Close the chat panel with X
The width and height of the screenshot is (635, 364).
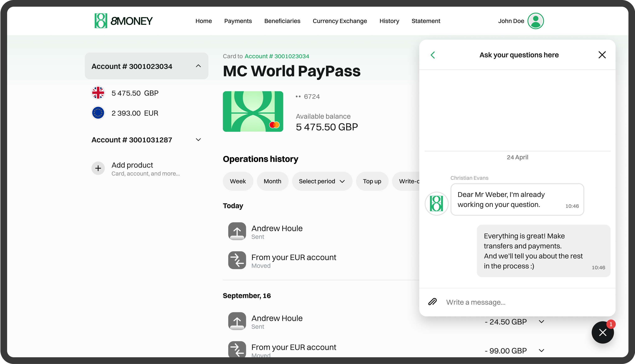pos(602,55)
